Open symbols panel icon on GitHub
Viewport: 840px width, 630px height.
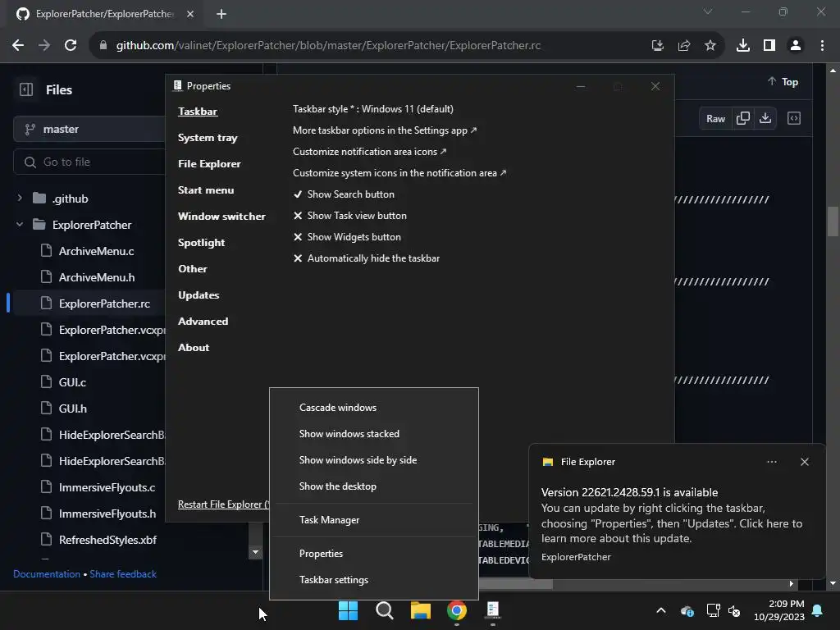pos(794,118)
